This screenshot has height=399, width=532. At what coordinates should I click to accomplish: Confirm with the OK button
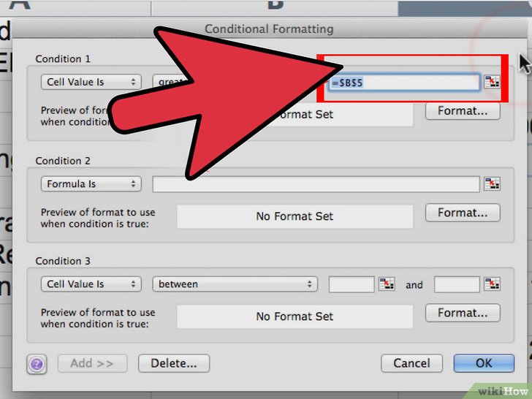click(x=484, y=363)
